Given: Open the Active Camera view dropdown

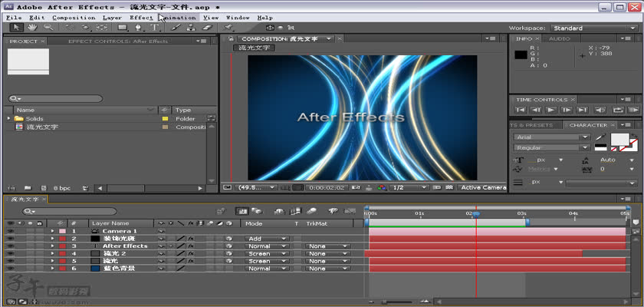Looking at the screenshot, I should click(x=482, y=187).
